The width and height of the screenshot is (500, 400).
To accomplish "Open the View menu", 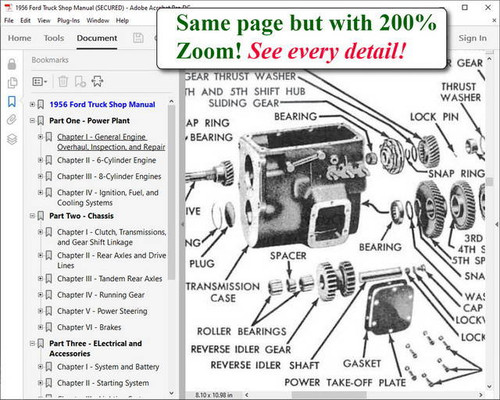I will click(44, 21).
